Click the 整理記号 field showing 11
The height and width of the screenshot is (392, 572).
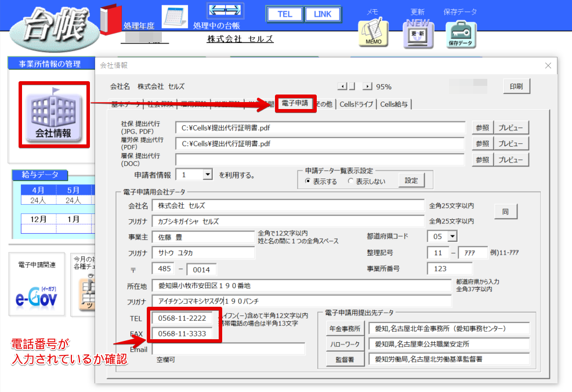point(438,253)
